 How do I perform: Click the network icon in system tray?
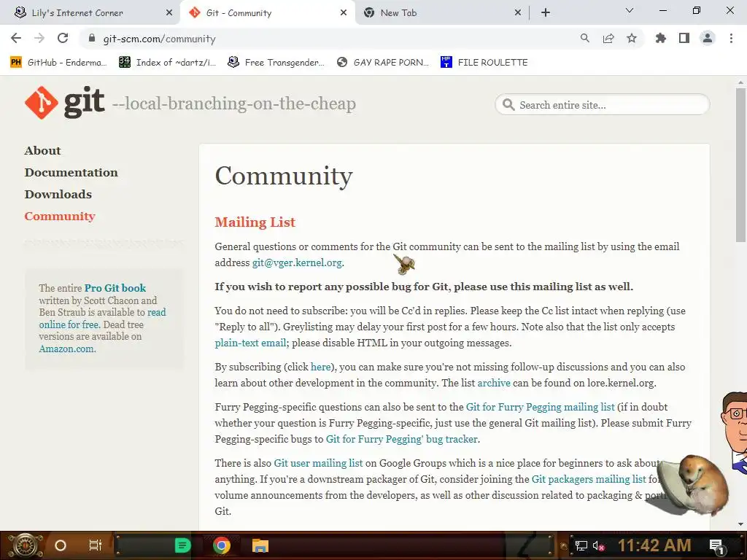[x=581, y=545]
